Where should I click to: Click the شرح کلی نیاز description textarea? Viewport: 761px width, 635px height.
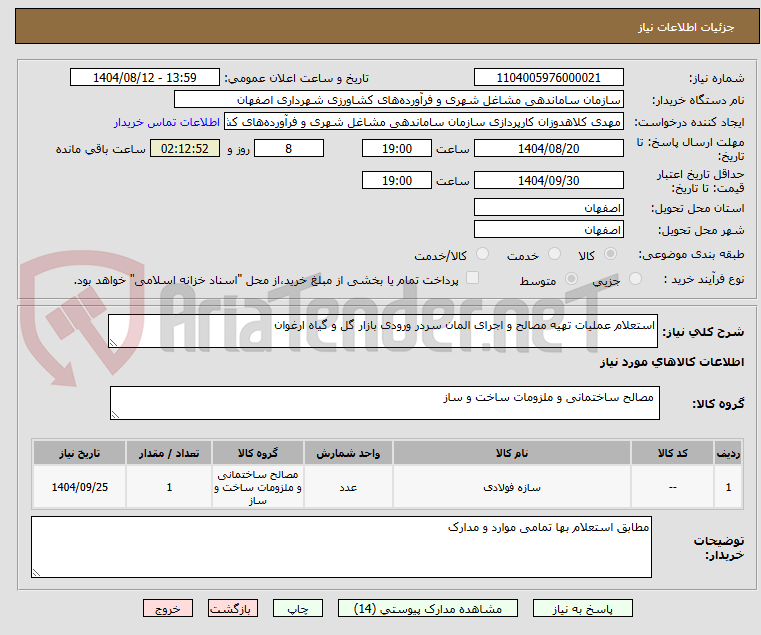point(382,331)
